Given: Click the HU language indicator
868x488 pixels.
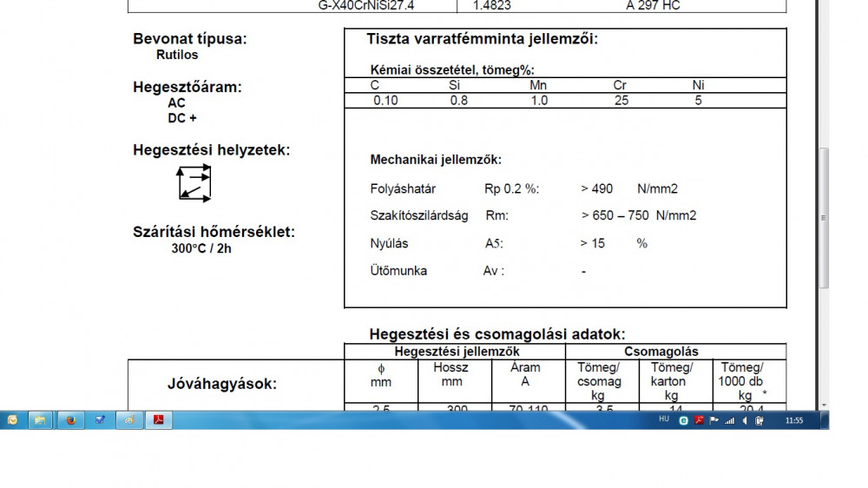Looking at the screenshot, I should [664, 420].
